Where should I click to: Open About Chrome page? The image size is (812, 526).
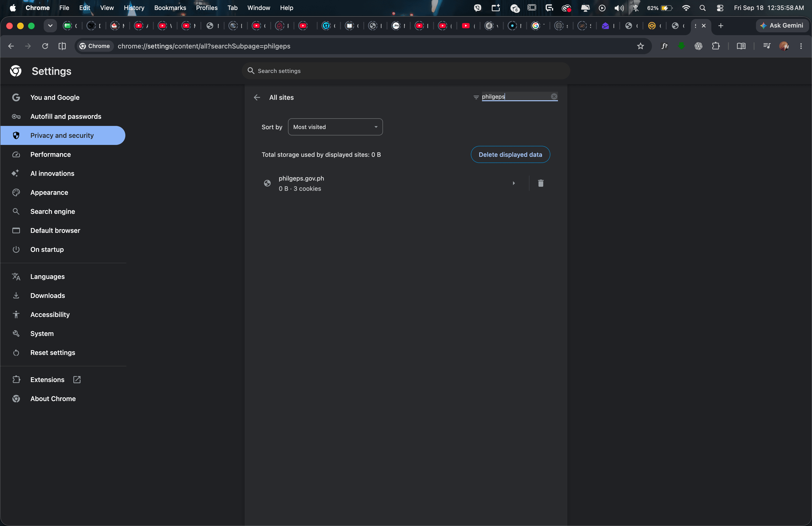[63, 399]
